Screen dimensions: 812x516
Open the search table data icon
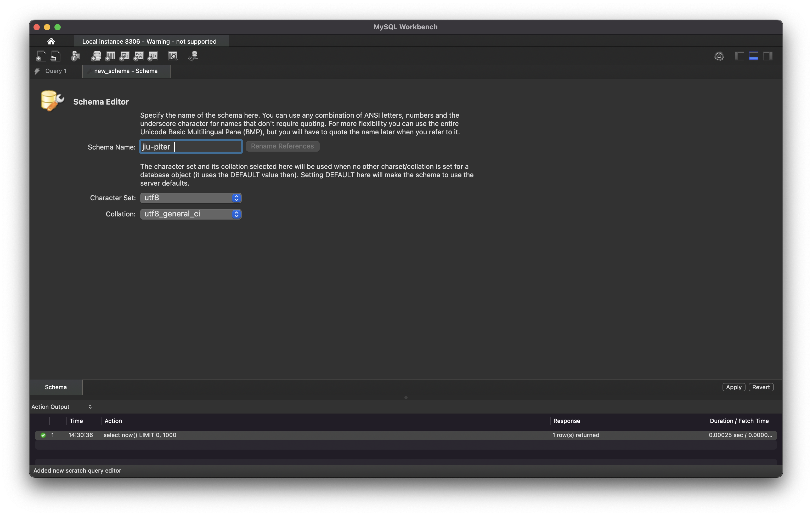[x=173, y=56]
